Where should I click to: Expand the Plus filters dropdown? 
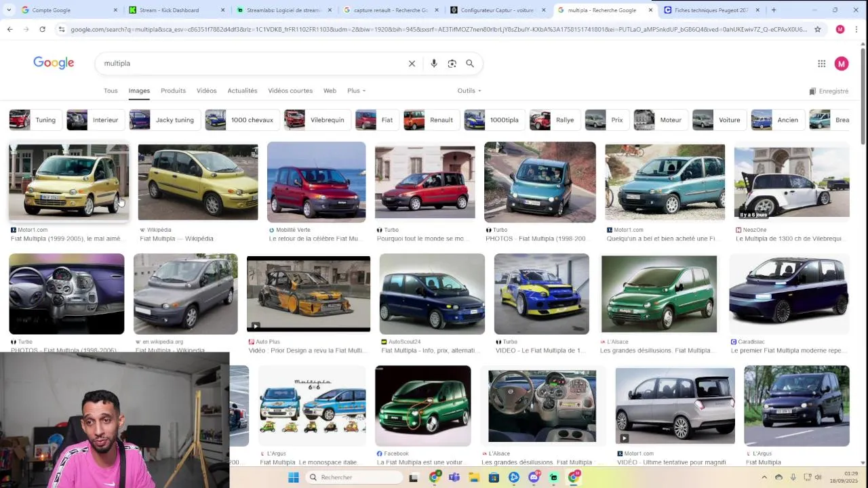(356, 90)
